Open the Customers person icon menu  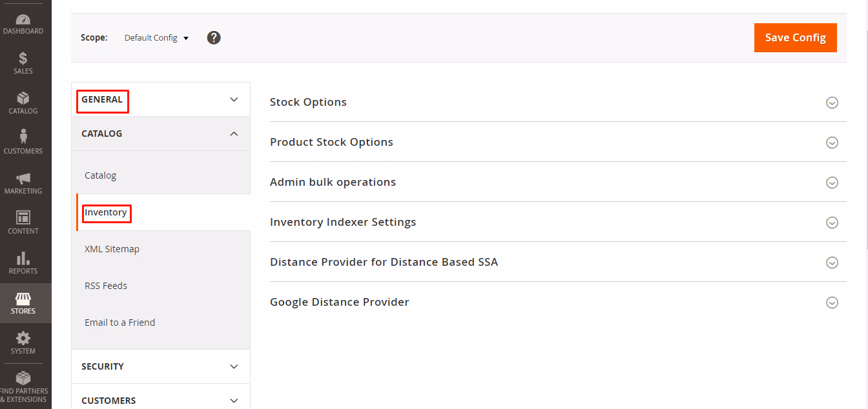click(x=23, y=137)
